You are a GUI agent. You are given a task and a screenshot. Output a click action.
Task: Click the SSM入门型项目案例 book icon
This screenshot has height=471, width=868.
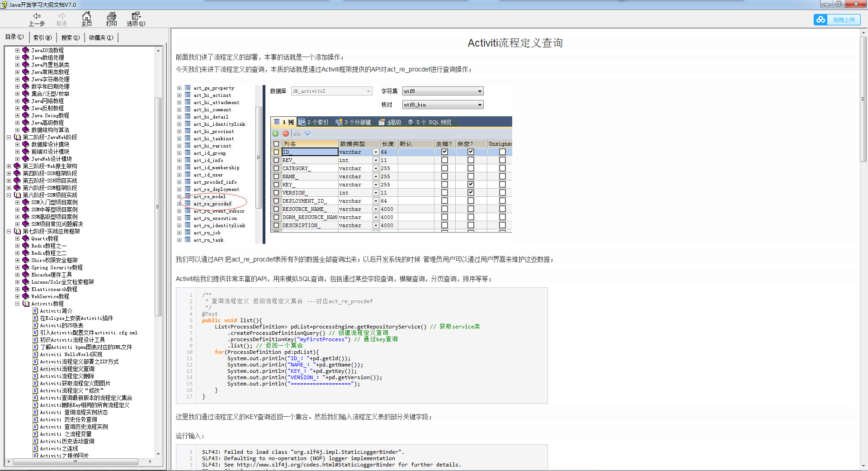point(26,202)
